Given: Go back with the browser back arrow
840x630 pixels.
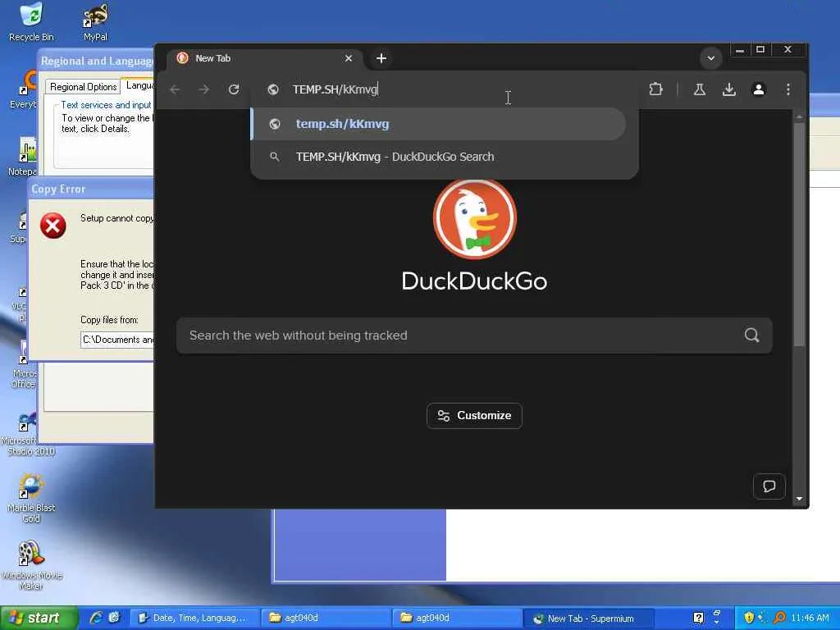Looking at the screenshot, I should [x=175, y=89].
